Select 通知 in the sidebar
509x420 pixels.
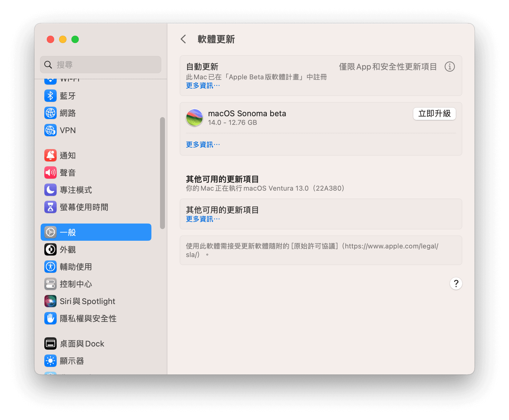tap(96, 155)
